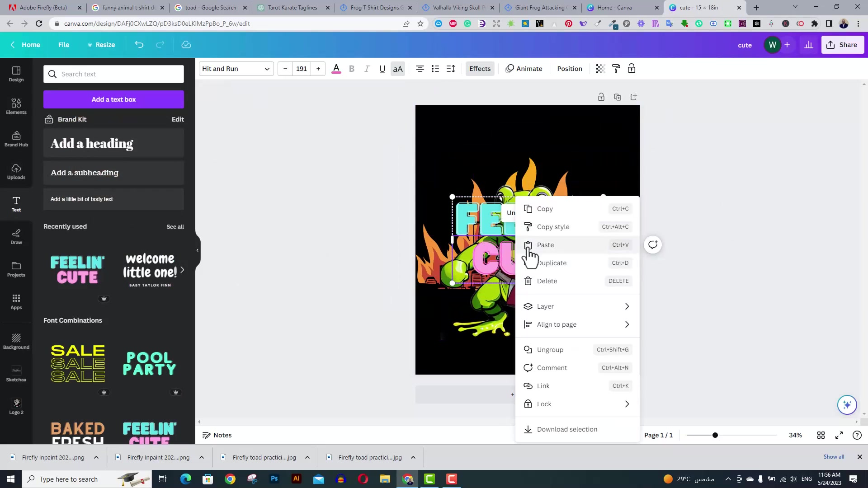Open the Apps panel
Image resolution: width=868 pixels, height=488 pixels.
pos(16,302)
